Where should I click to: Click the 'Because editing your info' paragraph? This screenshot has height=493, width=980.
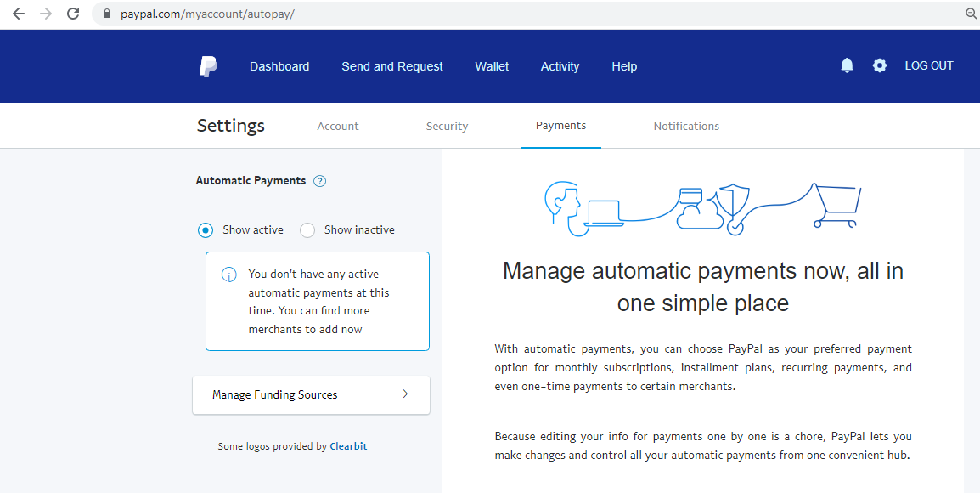tap(703, 445)
